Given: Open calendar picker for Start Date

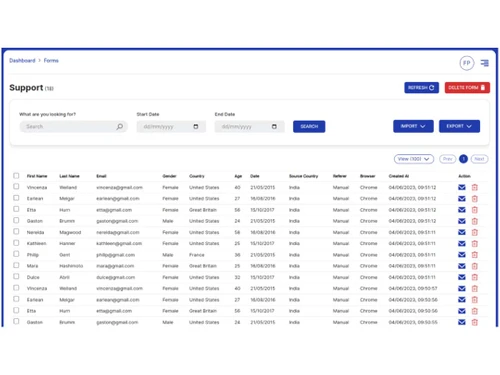Looking at the screenshot, I should [196, 127].
